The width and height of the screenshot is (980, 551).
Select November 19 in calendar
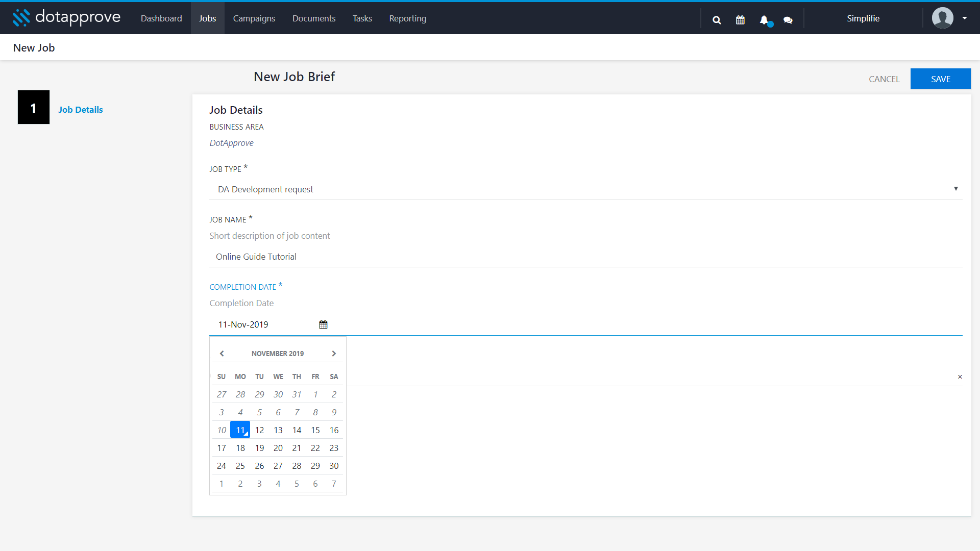click(259, 448)
